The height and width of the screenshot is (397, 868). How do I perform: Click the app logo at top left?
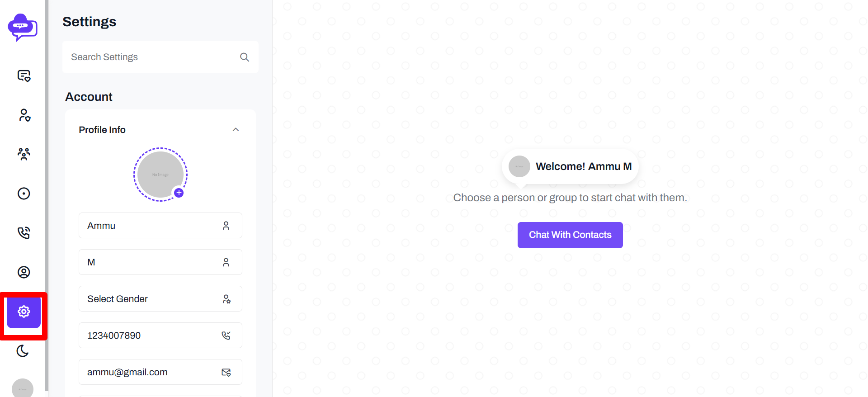[23, 28]
